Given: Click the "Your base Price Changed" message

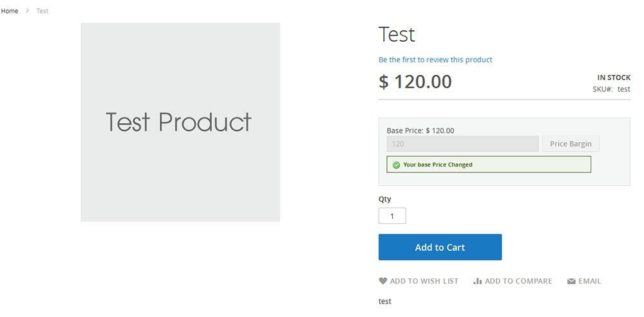Looking at the screenshot, I should pyautogui.click(x=438, y=165).
